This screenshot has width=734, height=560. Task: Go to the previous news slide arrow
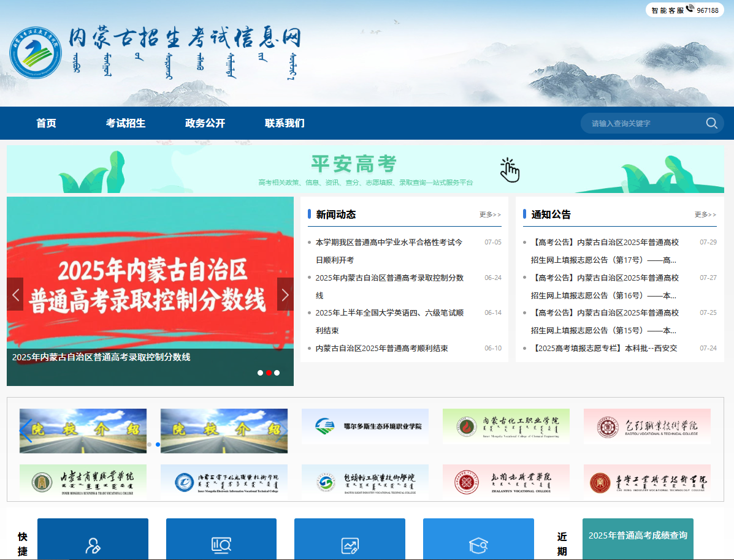(15, 294)
